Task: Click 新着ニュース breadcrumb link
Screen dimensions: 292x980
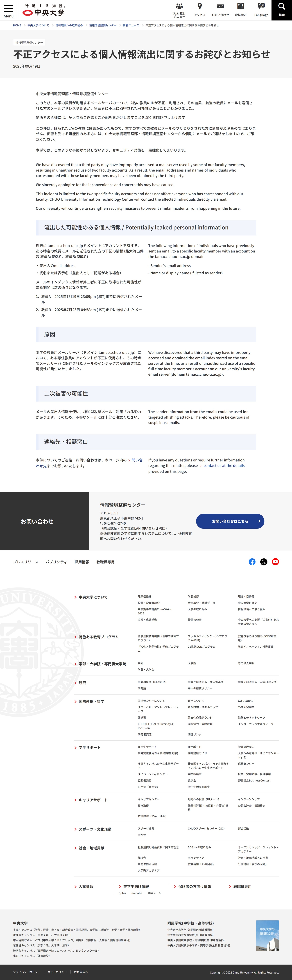Action: coord(131,25)
